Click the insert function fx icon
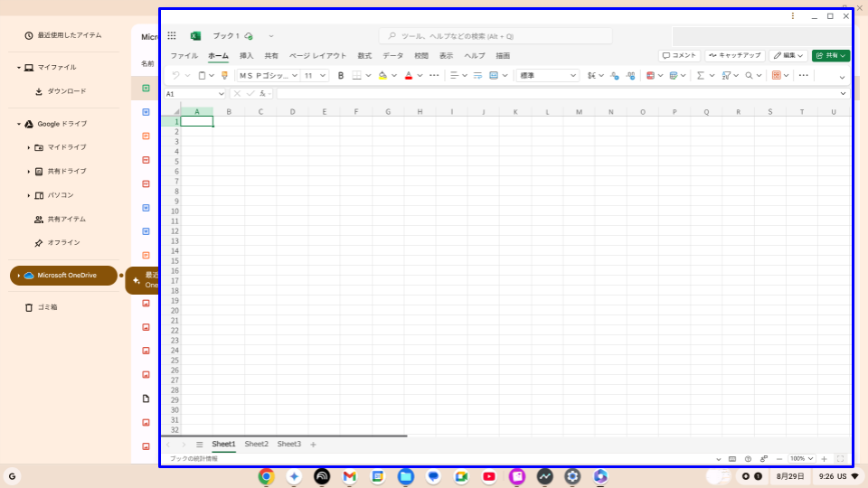 262,94
